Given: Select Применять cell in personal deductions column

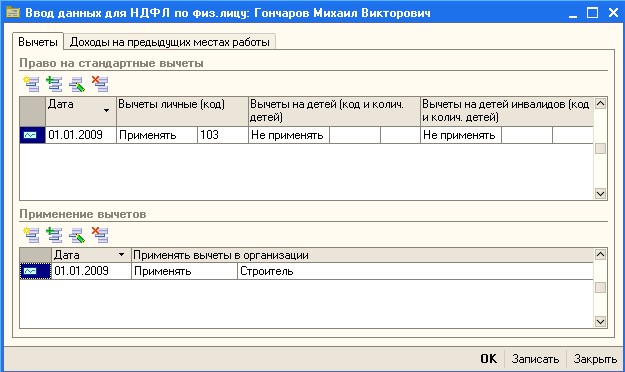Looking at the screenshot, I should [x=157, y=135].
